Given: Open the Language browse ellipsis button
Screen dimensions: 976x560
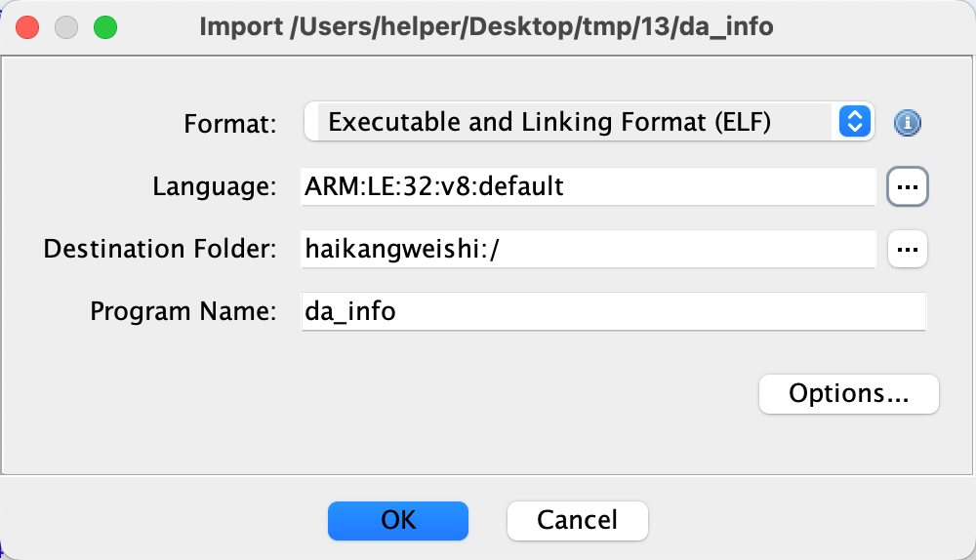Looking at the screenshot, I should click(x=907, y=186).
